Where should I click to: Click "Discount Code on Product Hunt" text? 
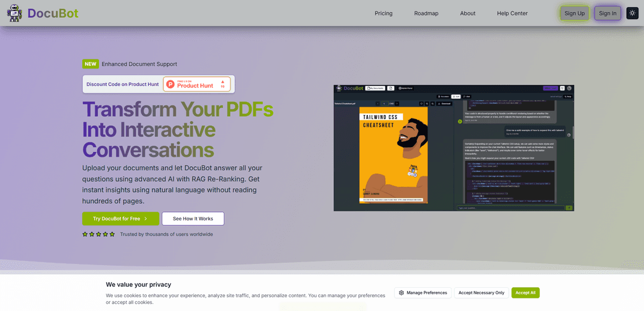coord(122,84)
